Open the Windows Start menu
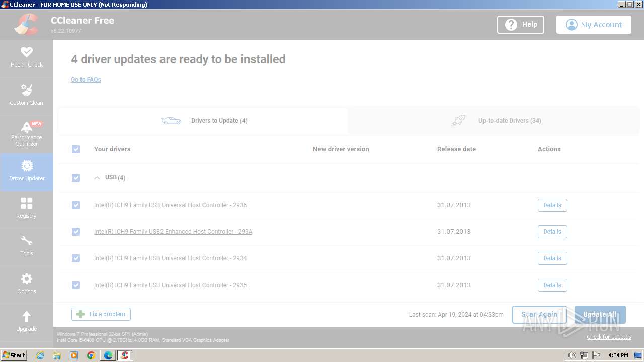 click(14, 355)
